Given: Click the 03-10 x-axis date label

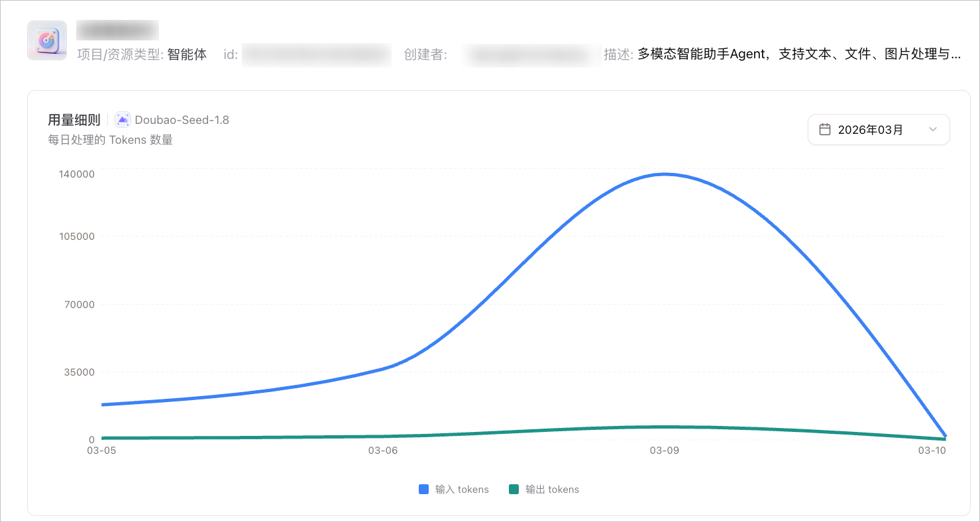Looking at the screenshot, I should coord(932,451).
